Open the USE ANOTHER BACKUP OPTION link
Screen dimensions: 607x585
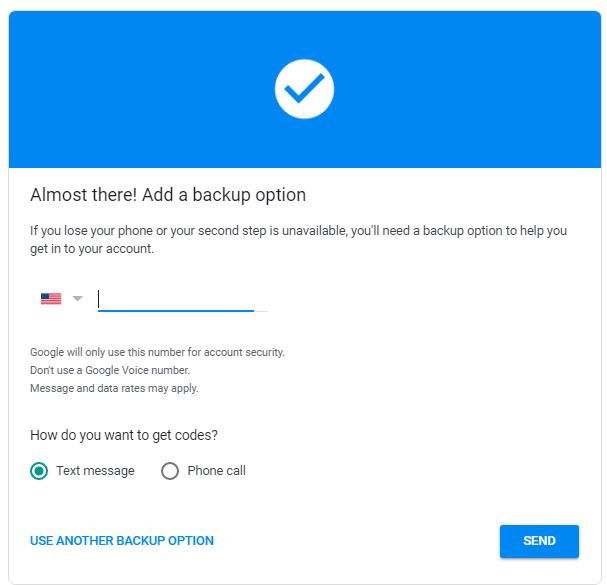[x=122, y=540]
